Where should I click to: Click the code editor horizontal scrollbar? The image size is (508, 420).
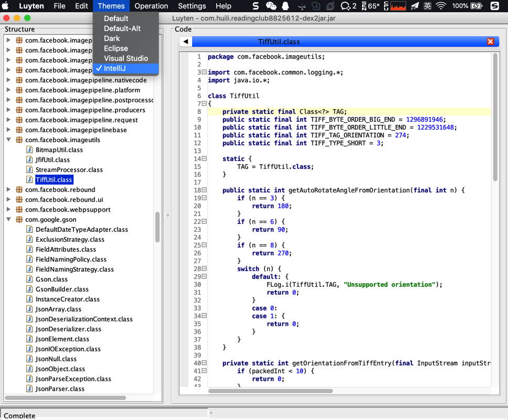270,391
